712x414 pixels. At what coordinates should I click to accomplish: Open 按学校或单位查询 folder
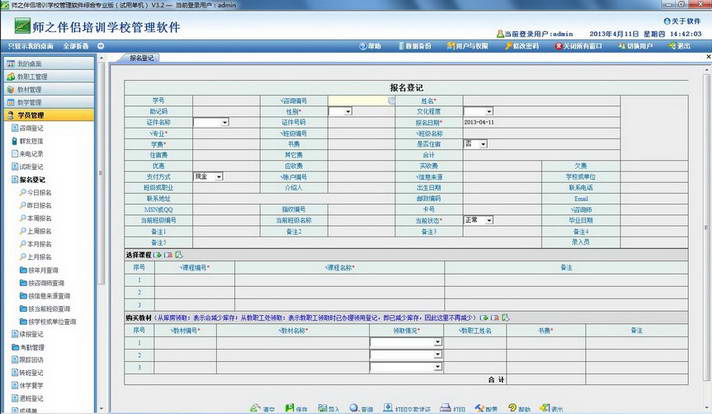pyautogui.click(x=48, y=321)
